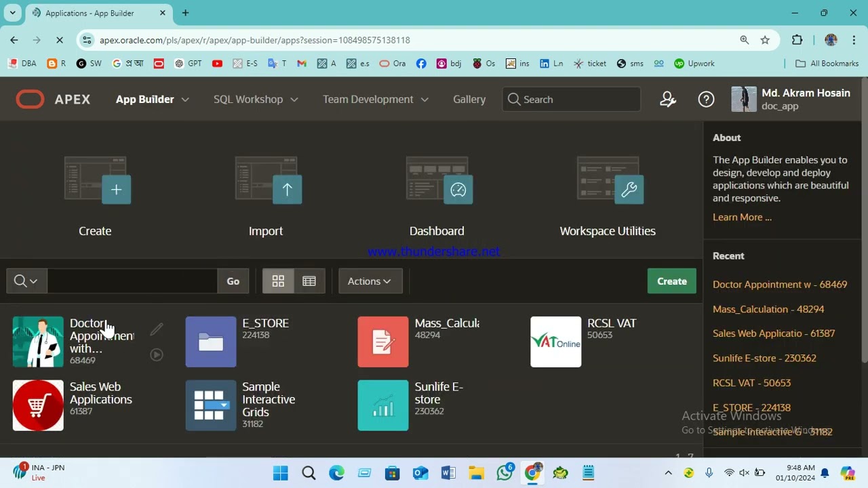Open the search column selector dropdown
The height and width of the screenshot is (488, 868).
tap(26, 281)
